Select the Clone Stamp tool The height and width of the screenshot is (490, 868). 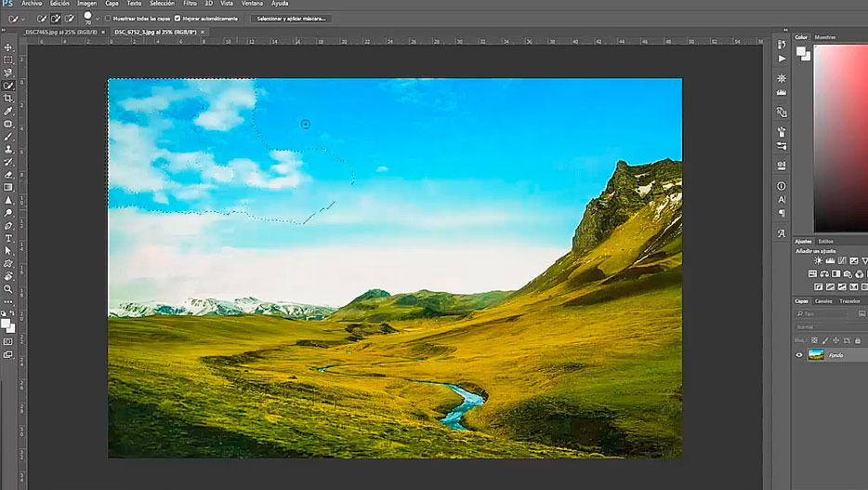coord(8,149)
